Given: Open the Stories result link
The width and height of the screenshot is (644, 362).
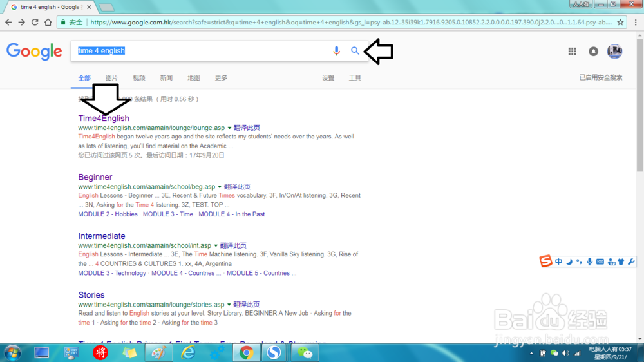Looking at the screenshot, I should point(91,295).
